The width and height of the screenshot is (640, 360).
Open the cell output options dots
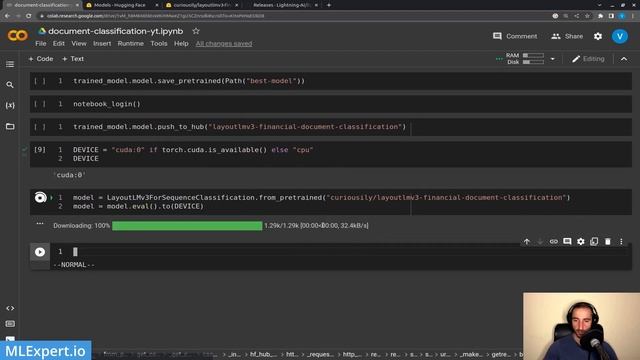40,223
